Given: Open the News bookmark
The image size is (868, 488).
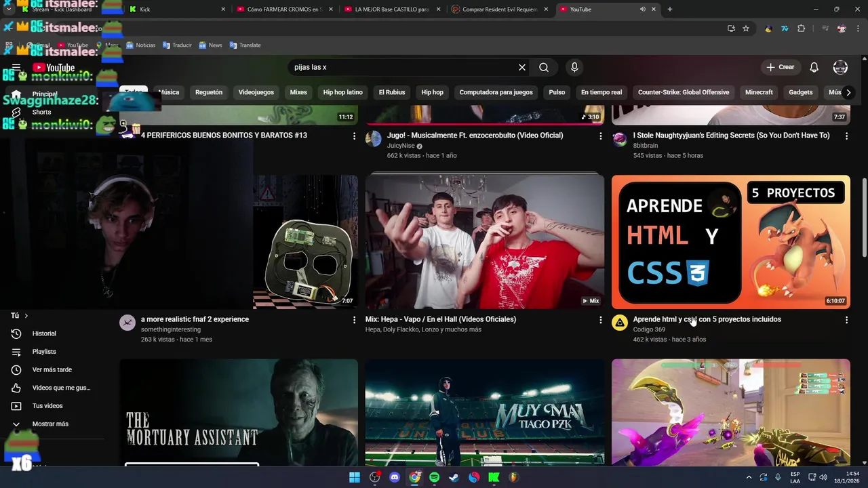Looking at the screenshot, I should click(210, 45).
